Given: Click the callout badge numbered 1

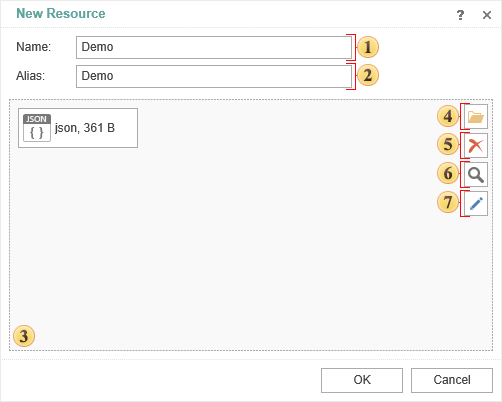Looking at the screenshot, I should point(368,47).
